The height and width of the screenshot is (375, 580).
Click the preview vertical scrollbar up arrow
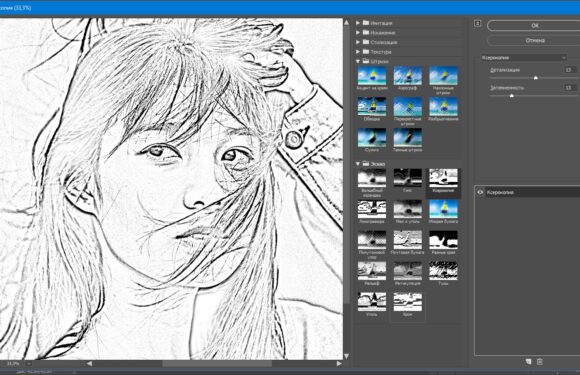point(347,23)
